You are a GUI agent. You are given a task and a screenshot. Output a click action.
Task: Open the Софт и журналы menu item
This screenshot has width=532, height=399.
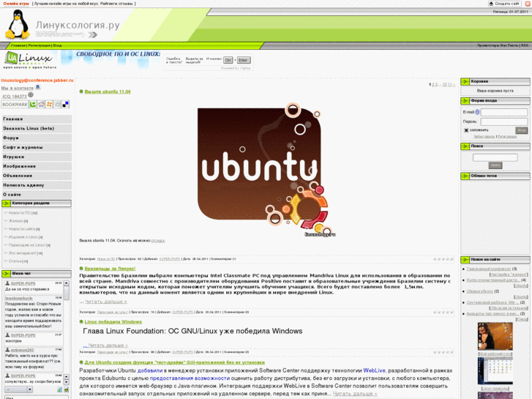[x=37, y=147]
